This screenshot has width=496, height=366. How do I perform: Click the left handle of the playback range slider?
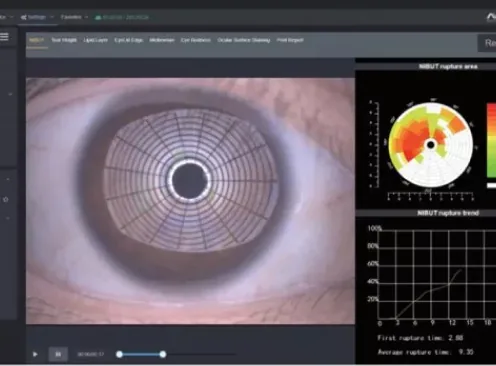(119, 354)
